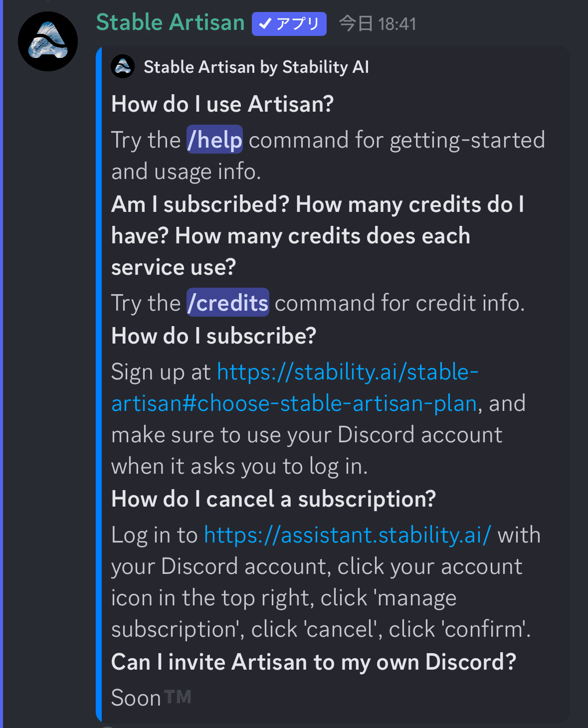Click the blue embed accent bar
The width and height of the screenshot is (588, 728).
tap(99, 384)
